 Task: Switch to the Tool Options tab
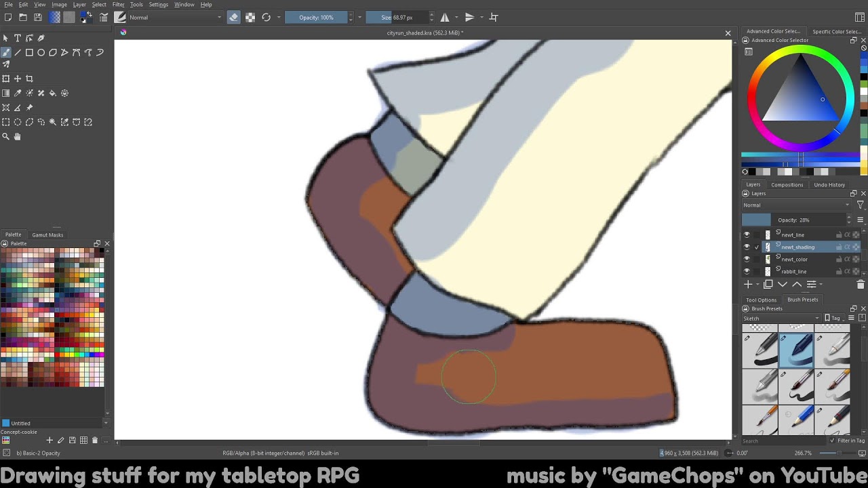tap(761, 300)
